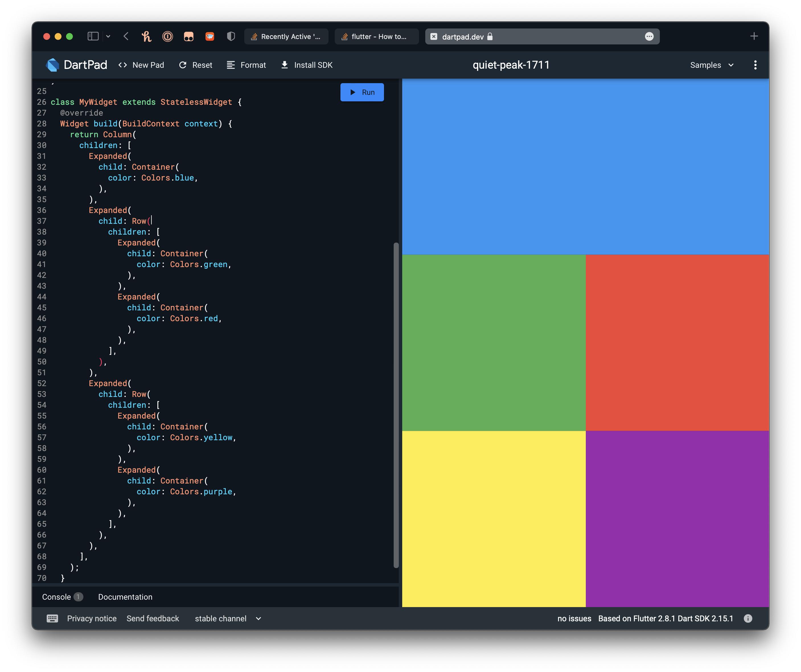Switch to the Recently Active tab
This screenshot has height=672, width=801.
tap(286, 36)
